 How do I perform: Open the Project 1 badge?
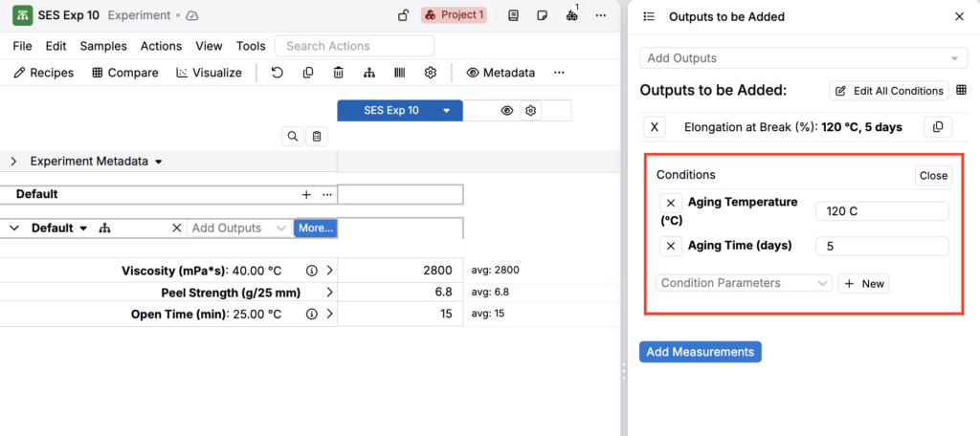tap(454, 15)
